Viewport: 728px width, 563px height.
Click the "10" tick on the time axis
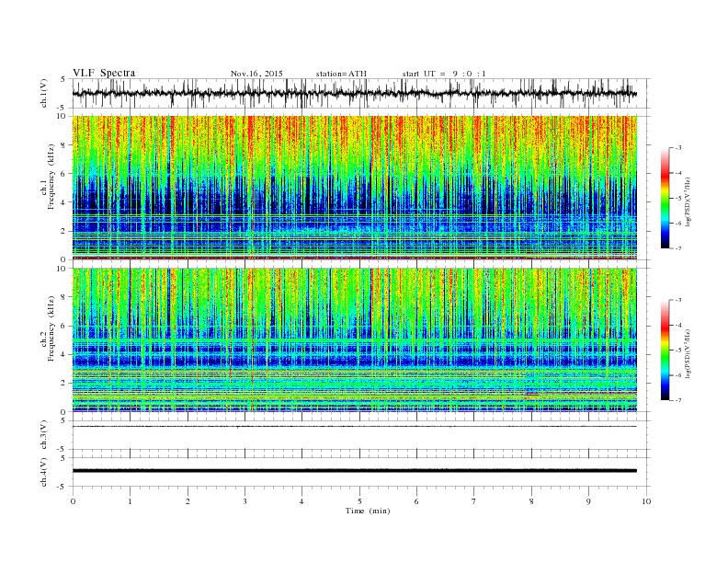646,501
